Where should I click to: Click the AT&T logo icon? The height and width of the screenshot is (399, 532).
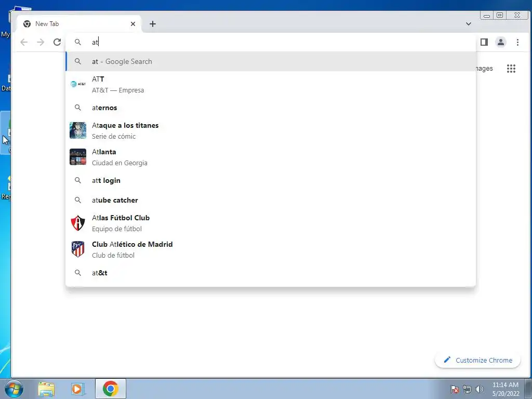[78, 84]
